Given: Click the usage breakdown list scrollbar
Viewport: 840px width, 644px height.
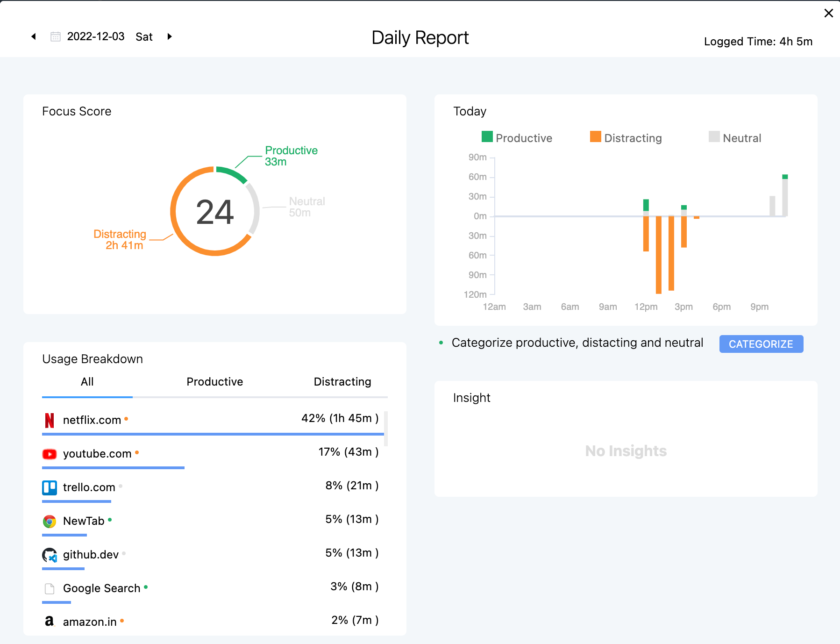Looking at the screenshot, I should [x=386, y=429].
